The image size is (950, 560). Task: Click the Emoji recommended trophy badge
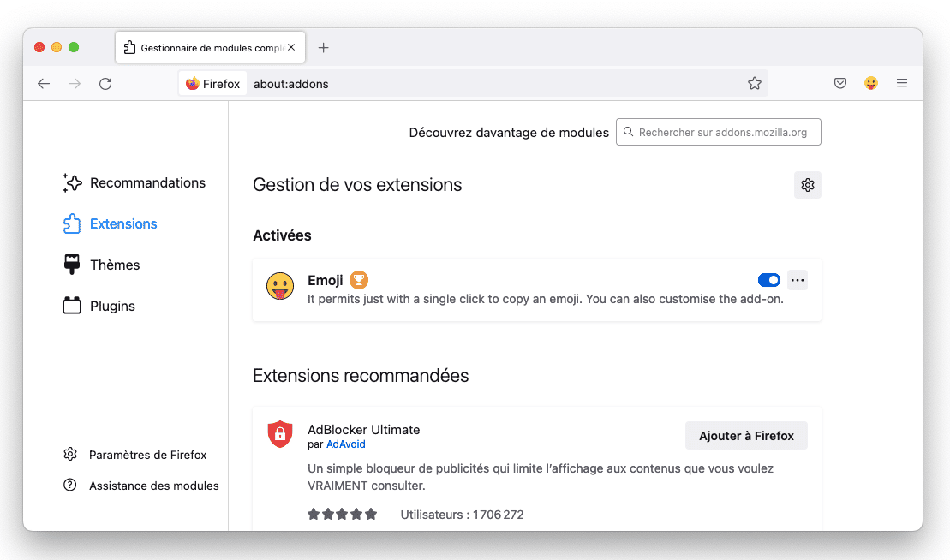coord(359,280)
